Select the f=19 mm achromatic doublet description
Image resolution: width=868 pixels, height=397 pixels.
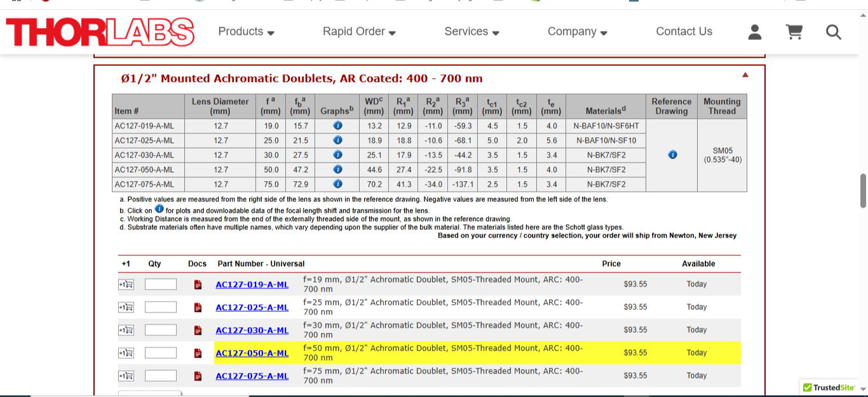443,285
